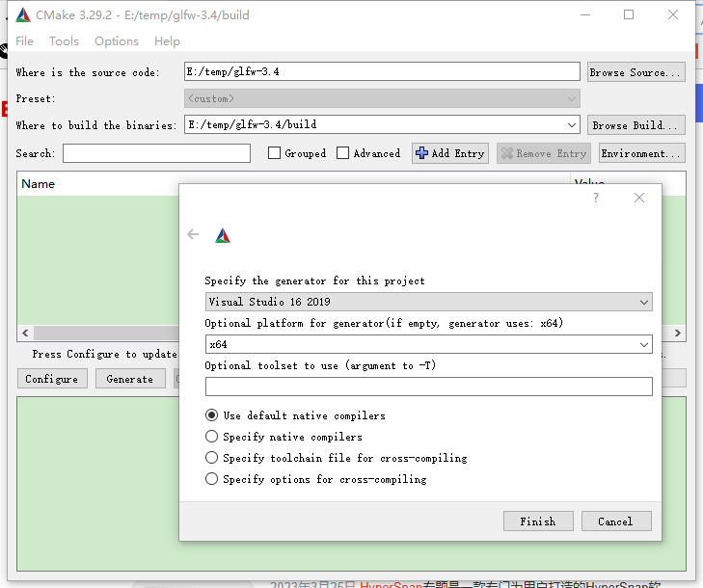
Task: Click the optional toolset input field
Action: pyautogui.click(x=428, y=387)
